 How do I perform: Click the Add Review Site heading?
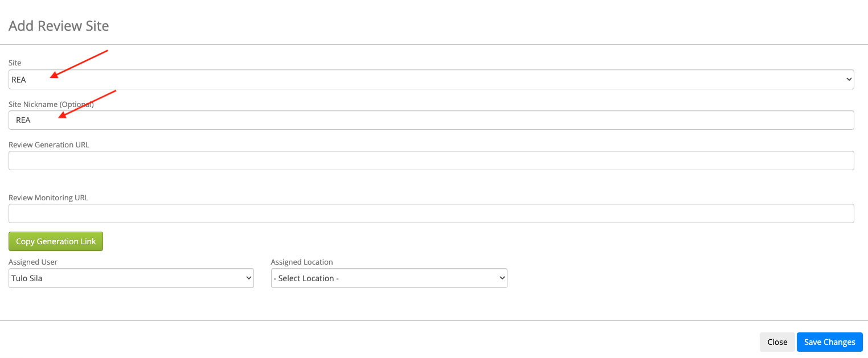point(59,26)
